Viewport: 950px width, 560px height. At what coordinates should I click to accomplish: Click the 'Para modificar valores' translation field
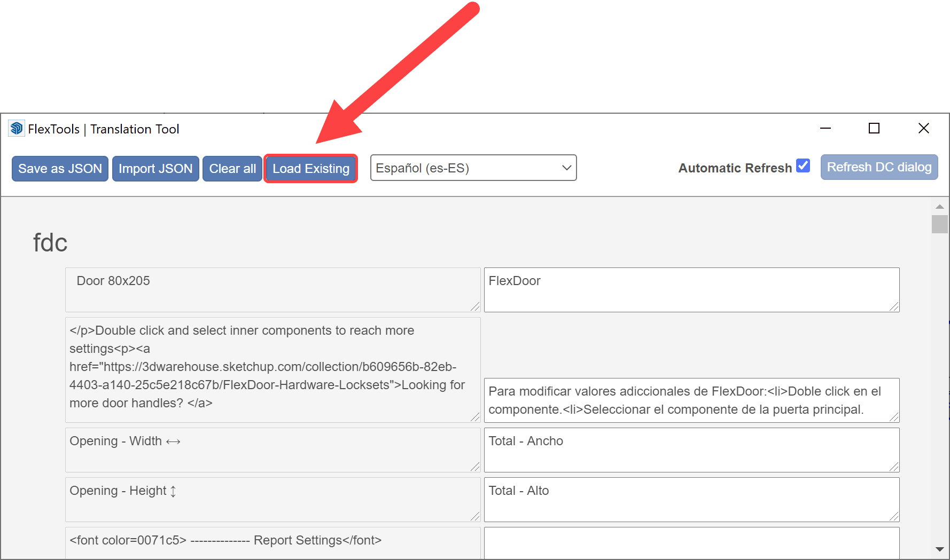pos(692,400)
